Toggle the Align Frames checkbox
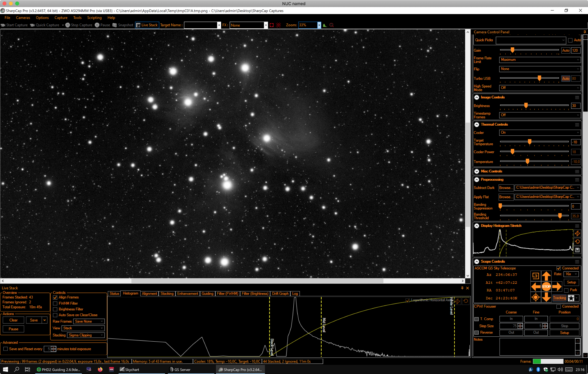588x374 pixels. [x=55, y=297]
